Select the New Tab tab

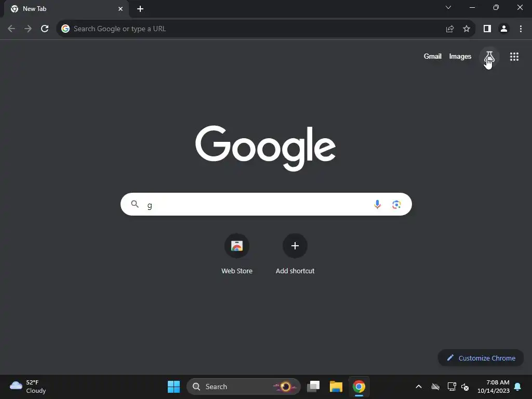tap(66, 9)
